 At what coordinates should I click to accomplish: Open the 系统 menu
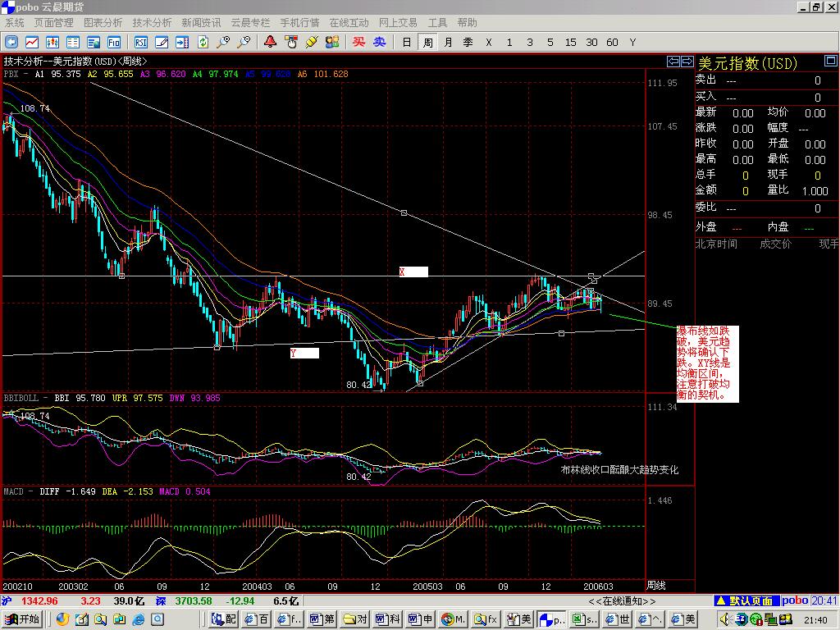coord(15,22)
